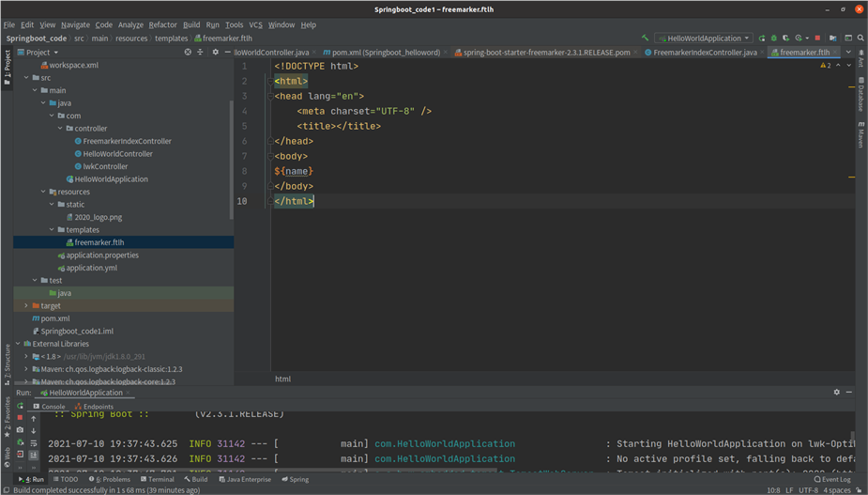Start debugging with the green bug icon

coord(774,39)
